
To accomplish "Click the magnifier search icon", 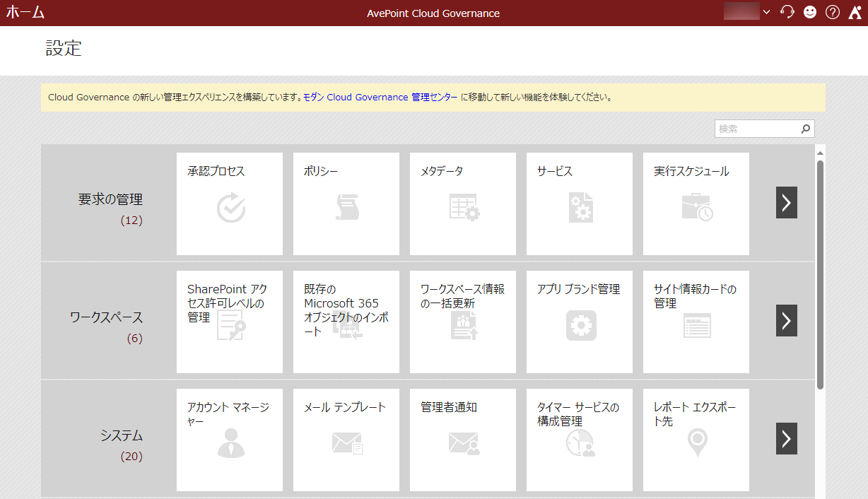I will [x=805, y=129].
